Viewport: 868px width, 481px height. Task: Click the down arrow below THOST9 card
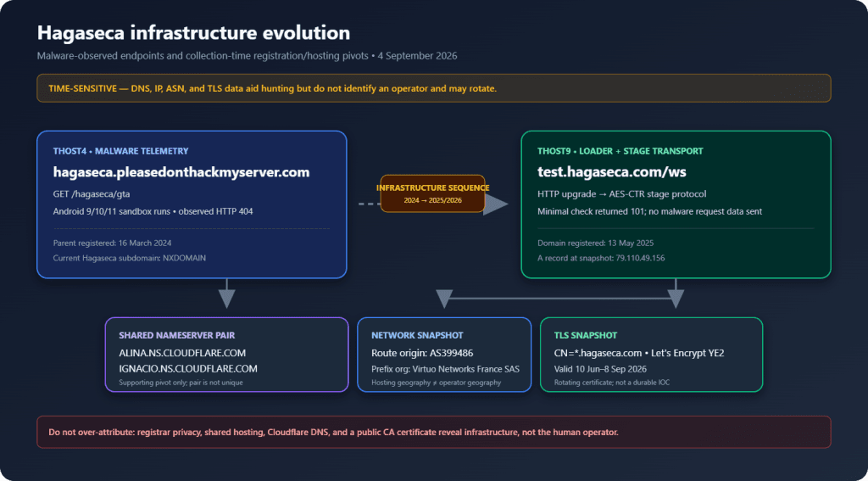[676, 294]
